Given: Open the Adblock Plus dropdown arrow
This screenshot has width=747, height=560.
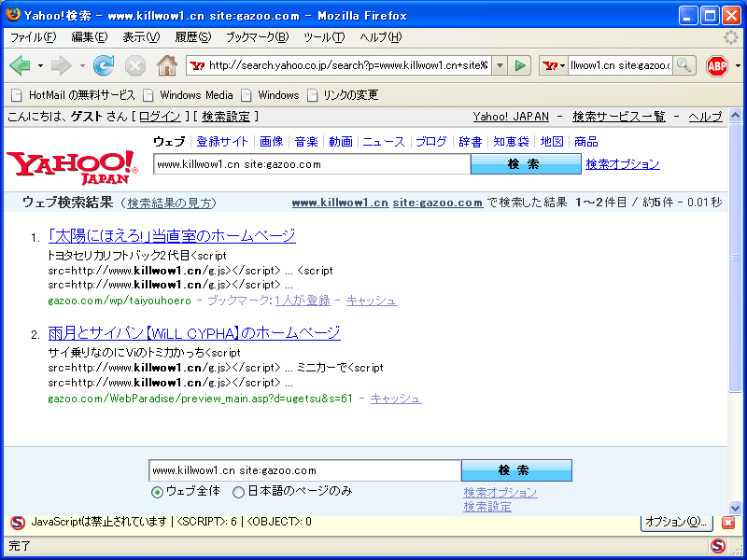Looking at the screenshot, I should 738,65.
